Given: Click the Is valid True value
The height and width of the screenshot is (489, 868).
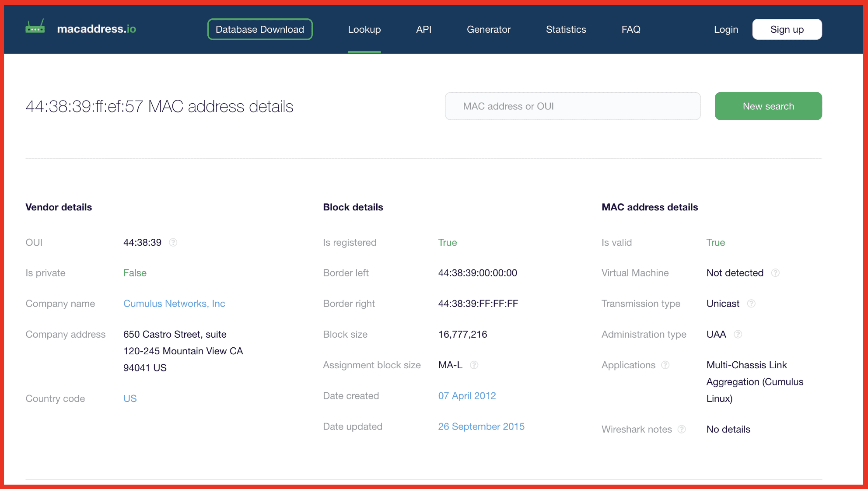Looking at the screenshot, I should click(715, 242).
